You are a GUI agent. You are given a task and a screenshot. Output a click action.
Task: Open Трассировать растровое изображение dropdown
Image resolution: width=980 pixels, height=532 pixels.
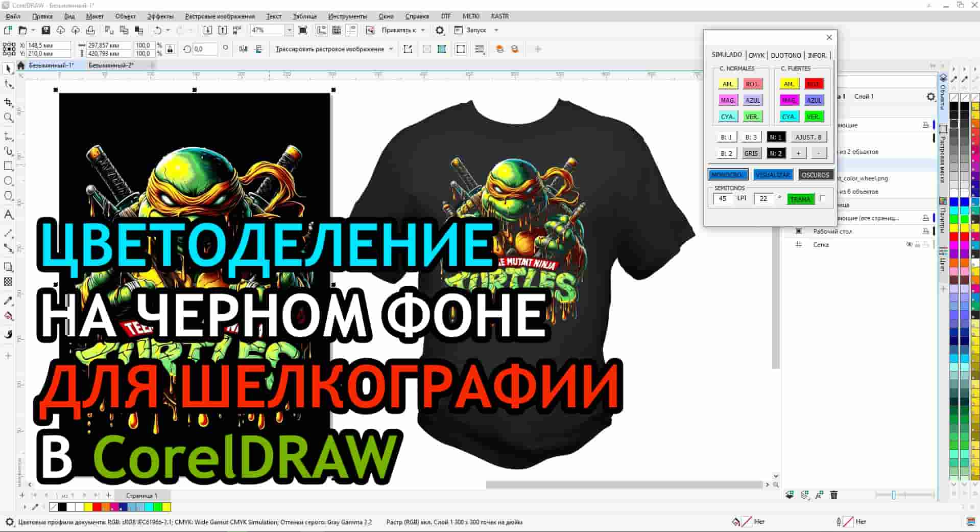pyautogui.click(x=391, y=49)
